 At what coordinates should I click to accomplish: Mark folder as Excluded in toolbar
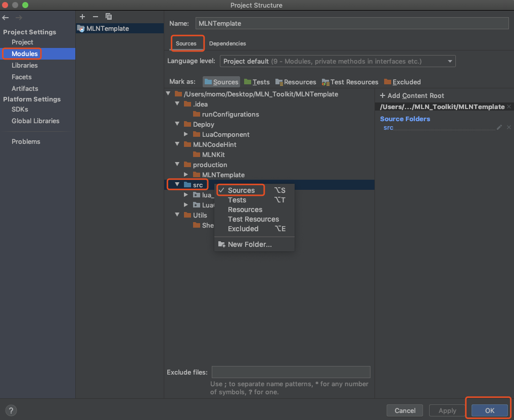tap(402, 82)
